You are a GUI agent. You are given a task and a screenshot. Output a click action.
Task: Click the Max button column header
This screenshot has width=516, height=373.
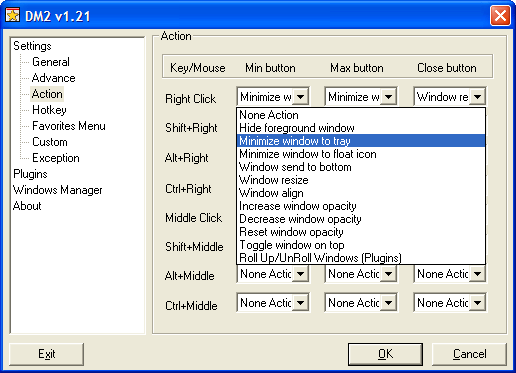tap(357, 68)
